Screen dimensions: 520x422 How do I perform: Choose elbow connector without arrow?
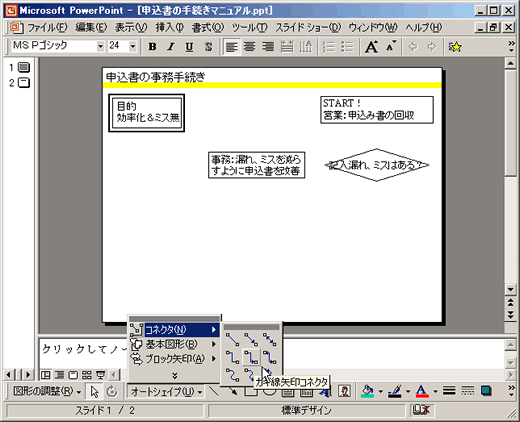click(232, 357)
